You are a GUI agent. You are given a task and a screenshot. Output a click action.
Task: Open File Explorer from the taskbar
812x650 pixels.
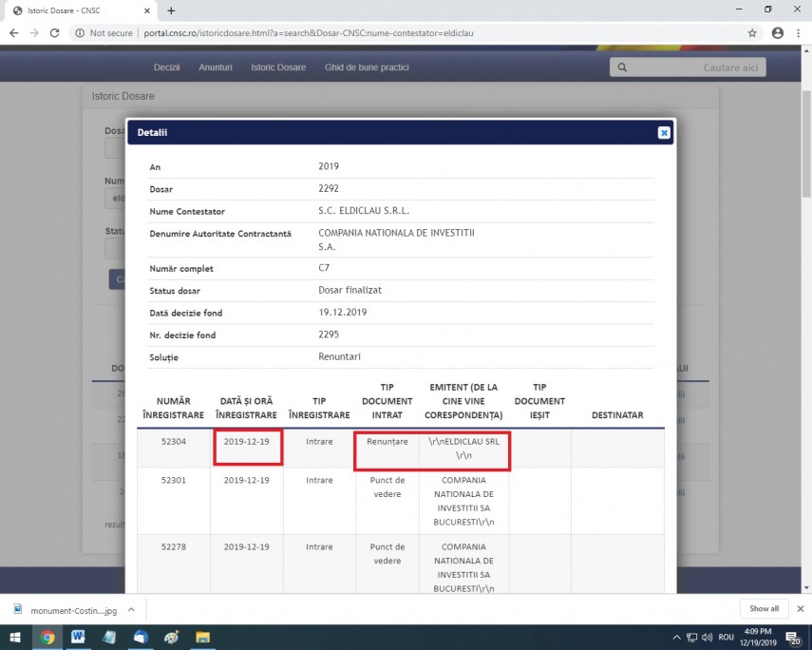[x=202, y=637]
